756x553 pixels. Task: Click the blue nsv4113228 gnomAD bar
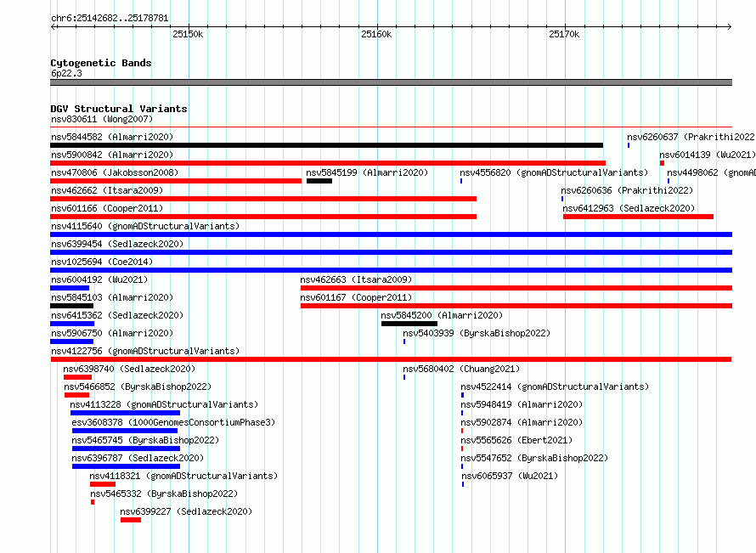(126, 413)
